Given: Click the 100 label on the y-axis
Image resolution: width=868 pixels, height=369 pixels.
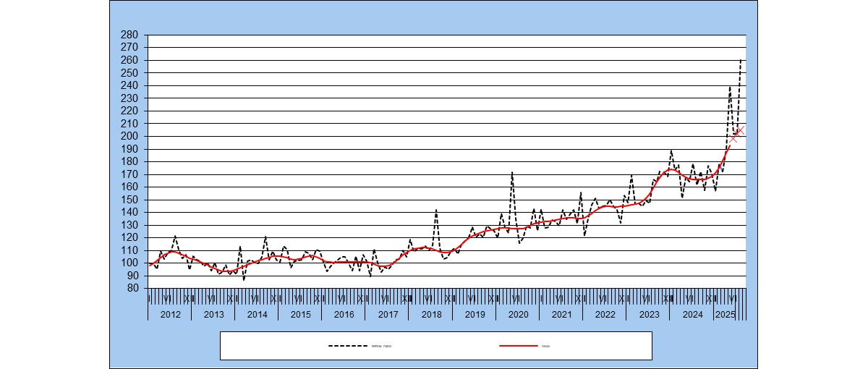Looking at the screenshot, I should pos(129,263).
